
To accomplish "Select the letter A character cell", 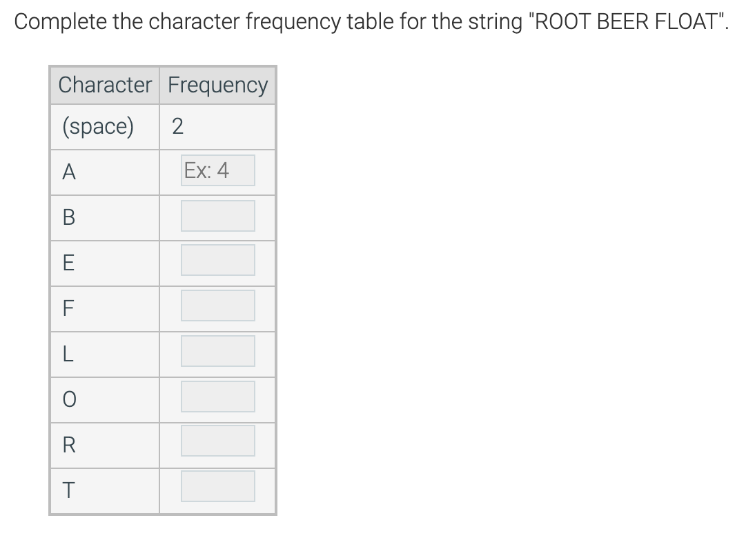I will (105, 172).
